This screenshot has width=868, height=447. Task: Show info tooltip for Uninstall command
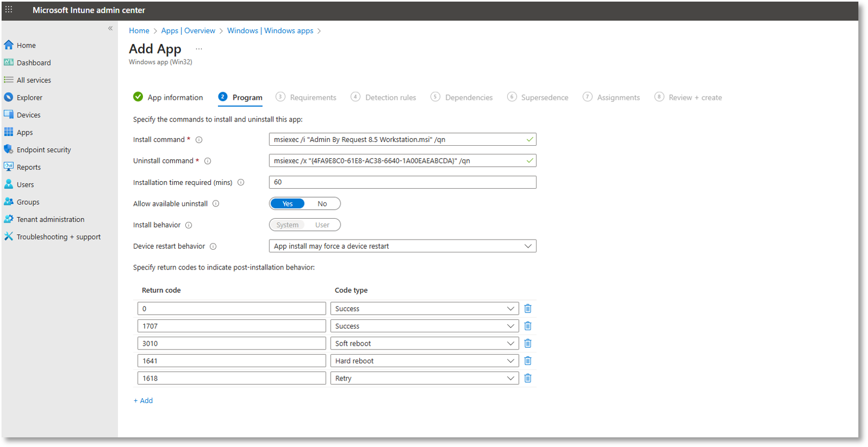pyautogui.click(x=208, y=161)
